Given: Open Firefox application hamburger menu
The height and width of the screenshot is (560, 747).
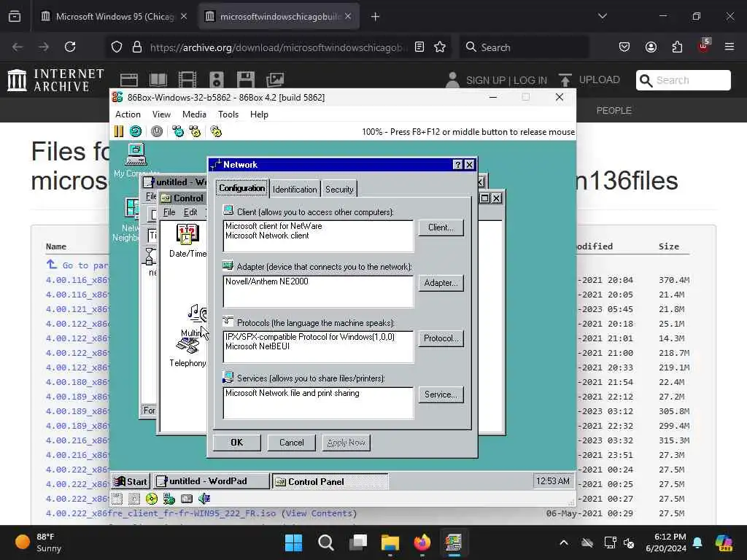Looking at the screenshot, I should [729, 47].
